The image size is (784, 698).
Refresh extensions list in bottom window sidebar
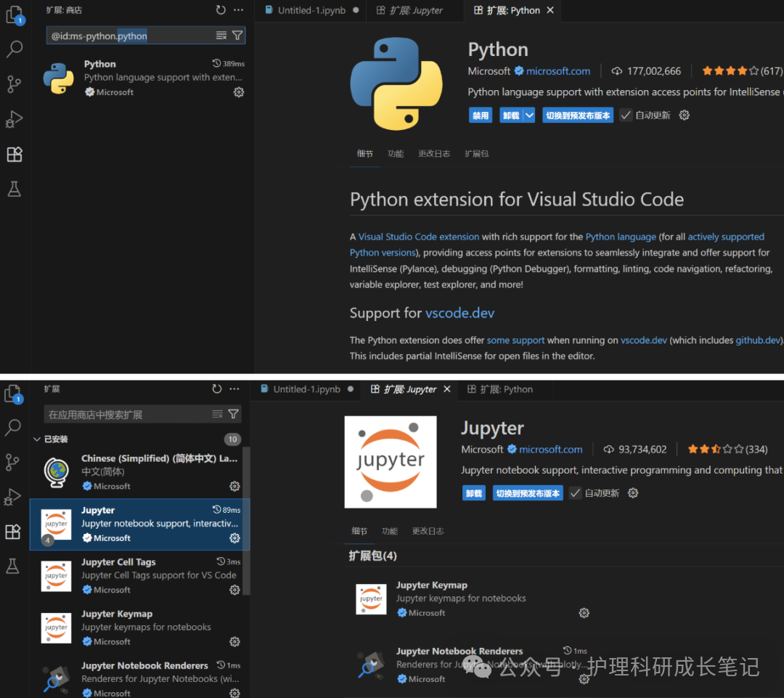(216, 389)
